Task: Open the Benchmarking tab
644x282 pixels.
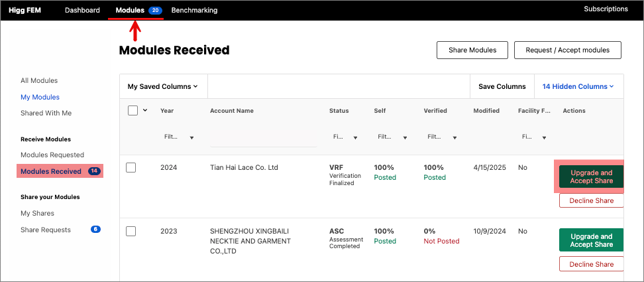Action: click(194, 10)
